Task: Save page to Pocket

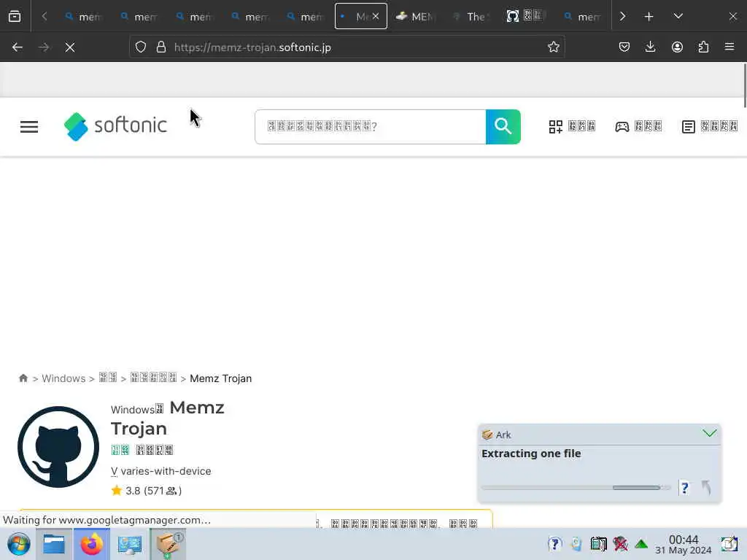Action: [x=624, y=47]
